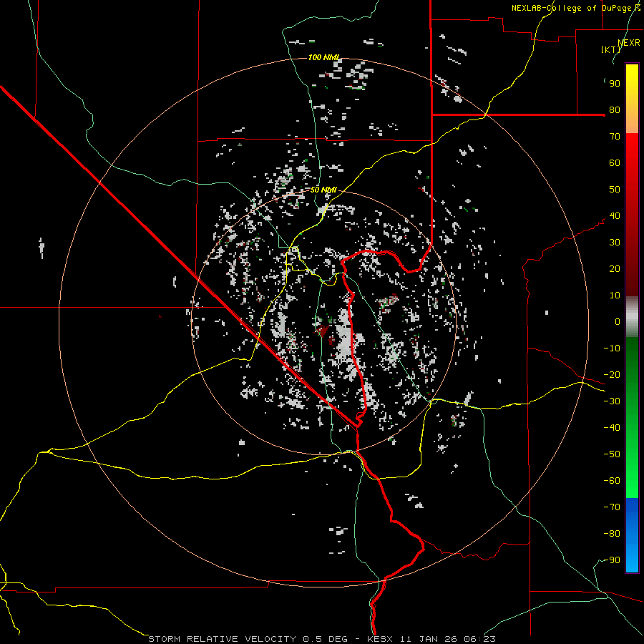Select the positive 30 scale value
Screen dimensions: 644x644
tap(615, 243)
